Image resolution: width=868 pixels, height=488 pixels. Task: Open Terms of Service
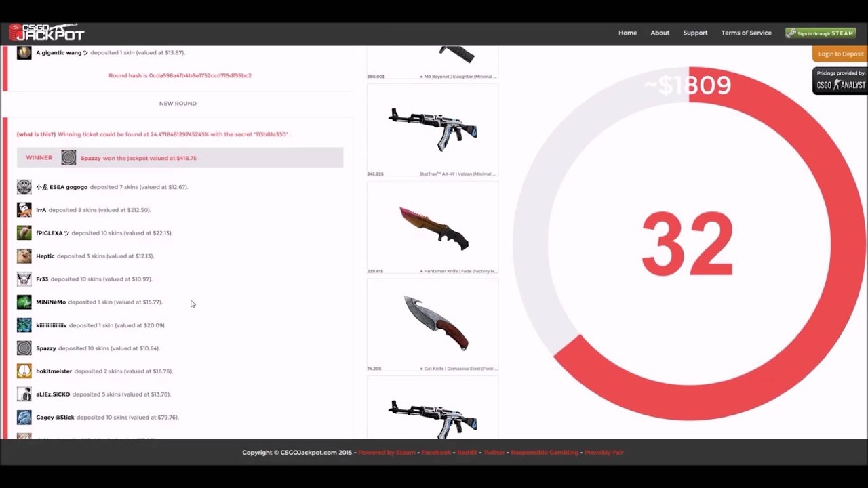coord(746,33)
